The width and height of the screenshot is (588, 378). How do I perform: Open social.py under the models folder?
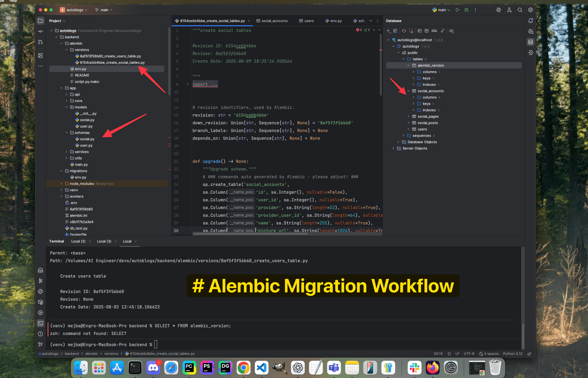pos(87,120)
